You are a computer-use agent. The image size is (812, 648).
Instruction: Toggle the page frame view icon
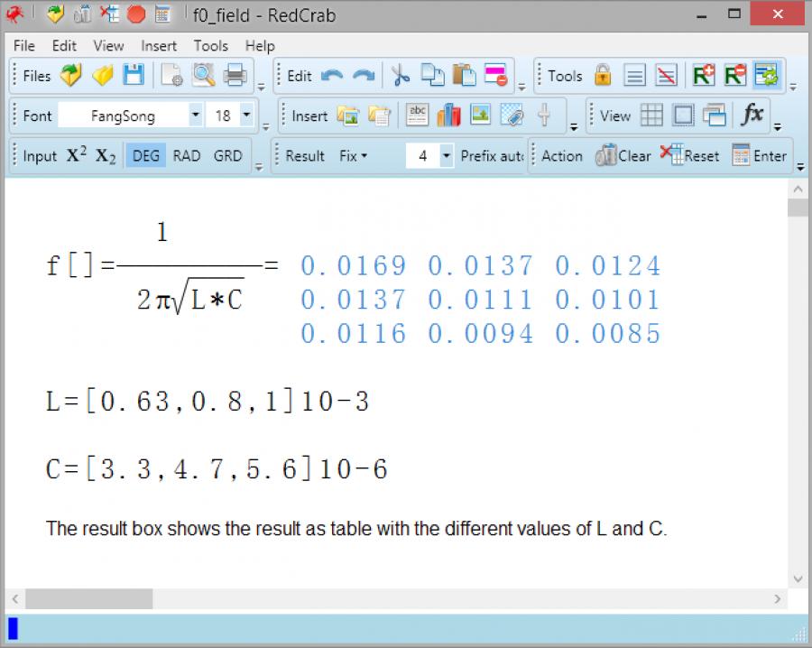[683, 115]
